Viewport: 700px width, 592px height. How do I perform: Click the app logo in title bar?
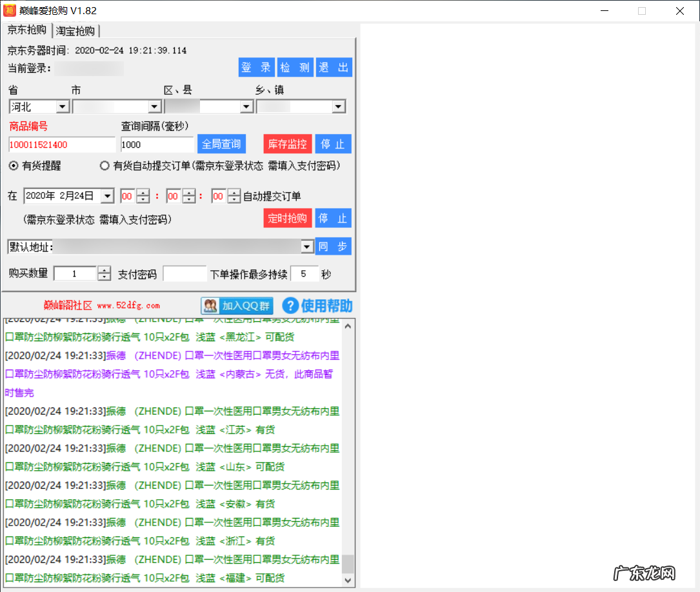[x=10, y=11]
